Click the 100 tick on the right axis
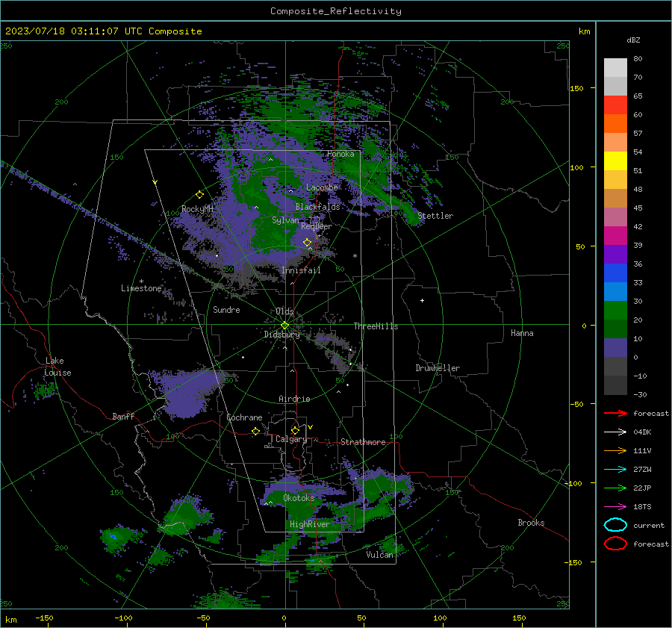The height and width of the screenshot is (628, 672). click(x=576, y=167)
